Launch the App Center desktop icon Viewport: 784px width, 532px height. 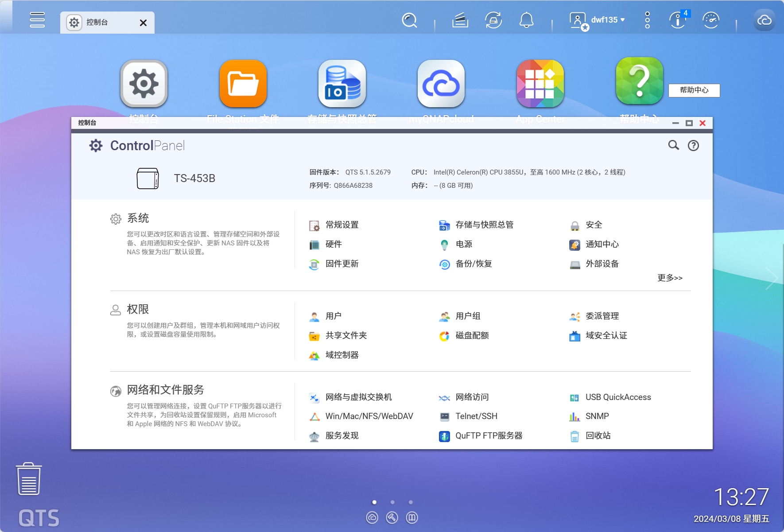pos(540,84)
